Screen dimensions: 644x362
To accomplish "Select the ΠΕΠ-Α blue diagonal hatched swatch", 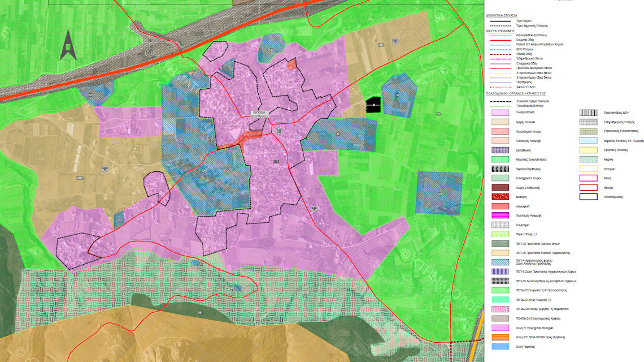I will pos(501,262).
